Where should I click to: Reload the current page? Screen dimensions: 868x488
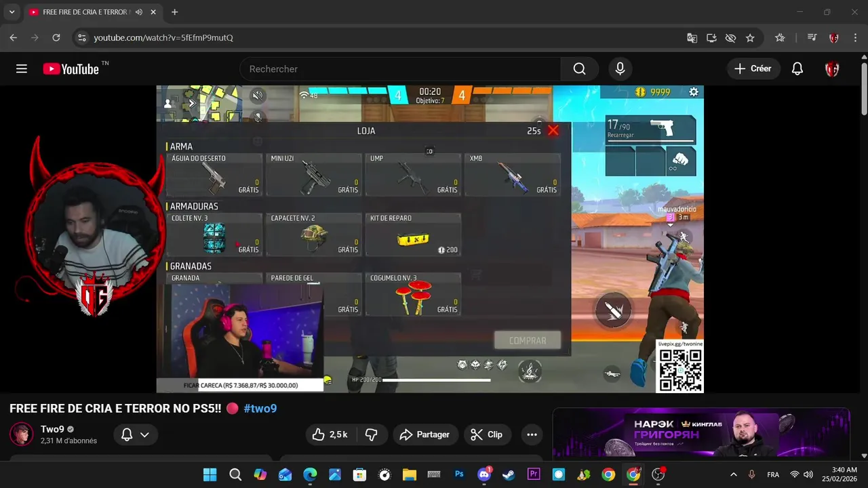click(56, 38)
